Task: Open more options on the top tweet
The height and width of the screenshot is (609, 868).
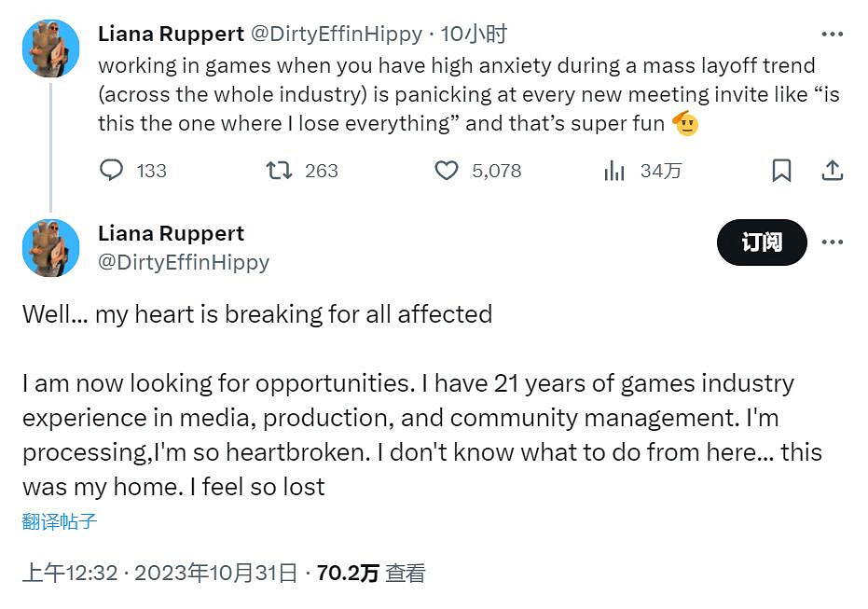Action: [x=833, y=35]
